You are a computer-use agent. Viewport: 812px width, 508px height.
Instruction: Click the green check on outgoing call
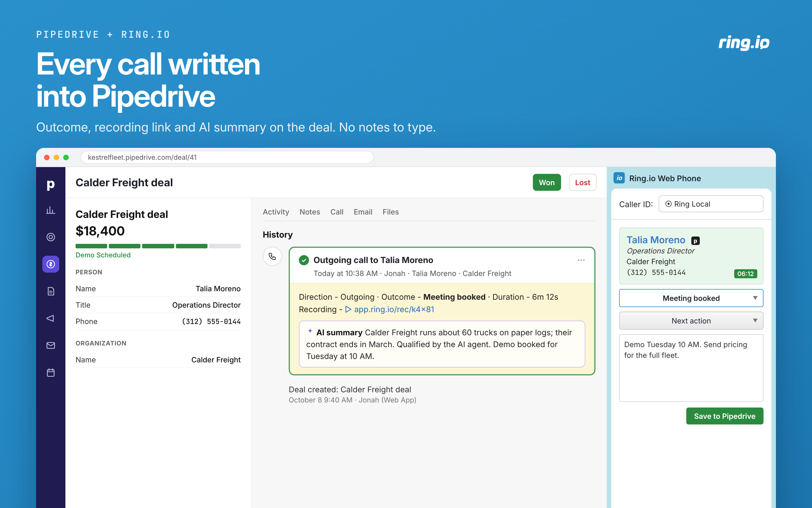pos(304,260)
